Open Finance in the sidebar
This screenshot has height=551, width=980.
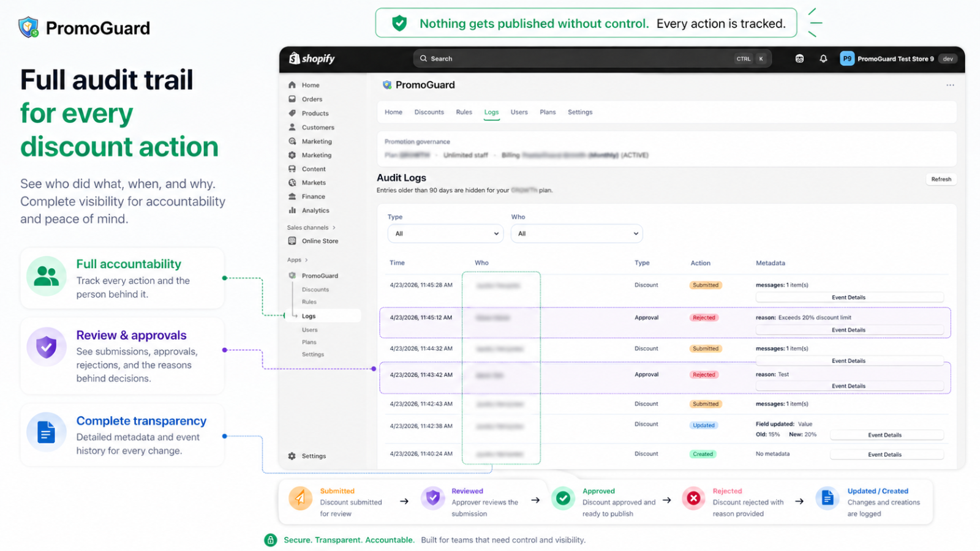point(313,197)
